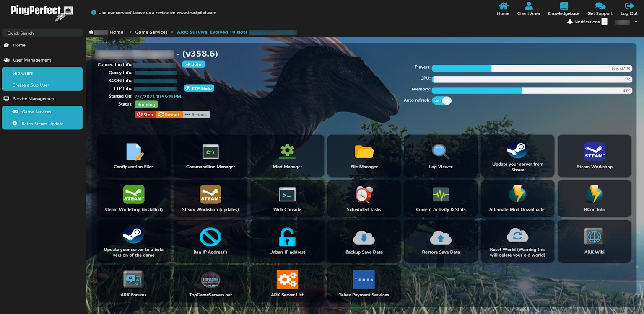
Task: Open Tebex Payment Services icon
Action: click(364, 280)
